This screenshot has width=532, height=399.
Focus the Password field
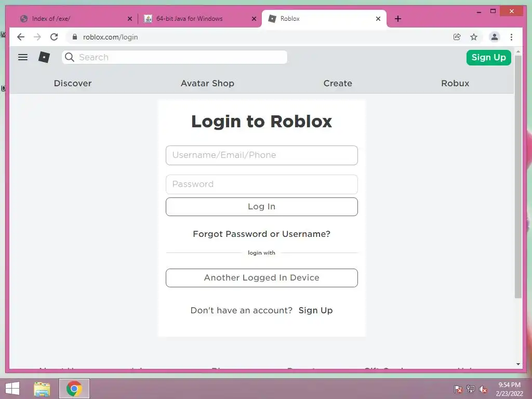[x=262, y=184]
